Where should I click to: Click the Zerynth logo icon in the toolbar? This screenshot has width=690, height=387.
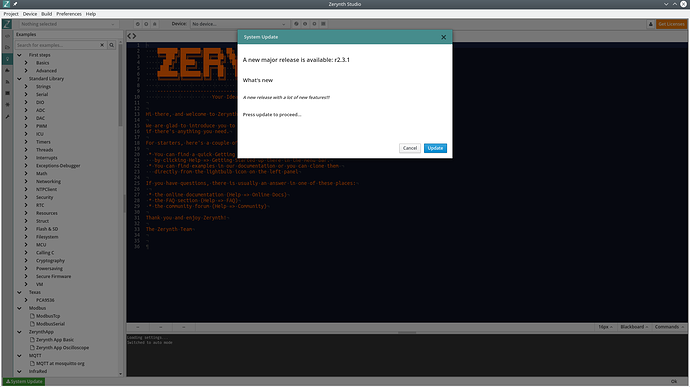click(7, 24)
